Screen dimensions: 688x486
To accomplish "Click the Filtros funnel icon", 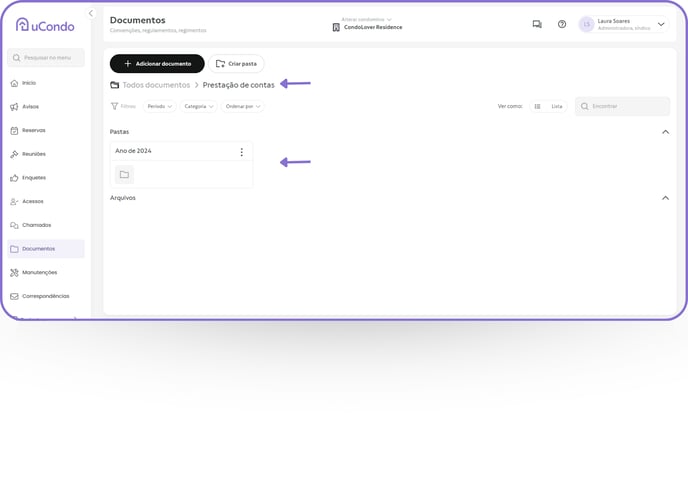I will coord(115,106).
